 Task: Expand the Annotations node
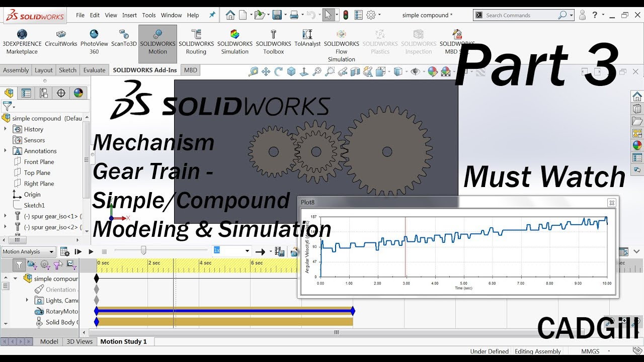tap(6, 151)
